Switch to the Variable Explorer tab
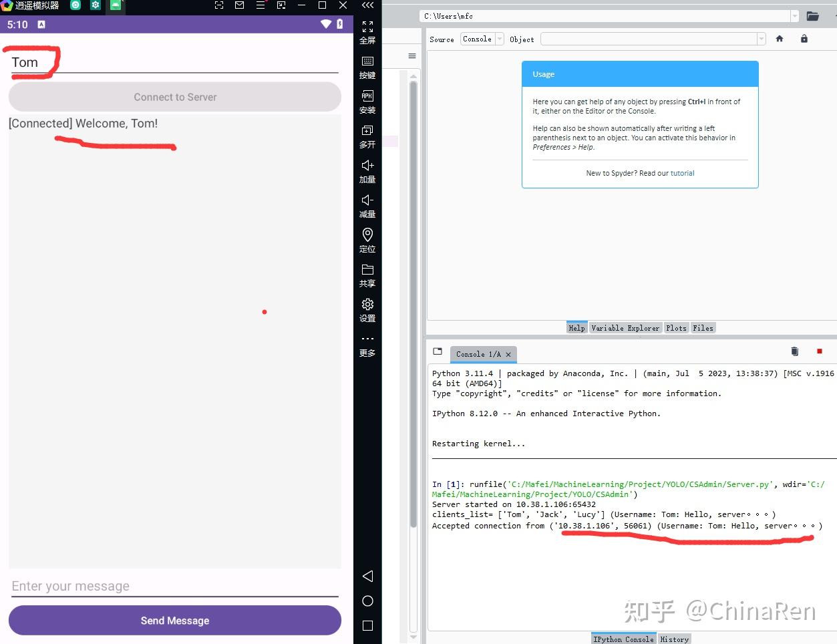 [627, 327]
